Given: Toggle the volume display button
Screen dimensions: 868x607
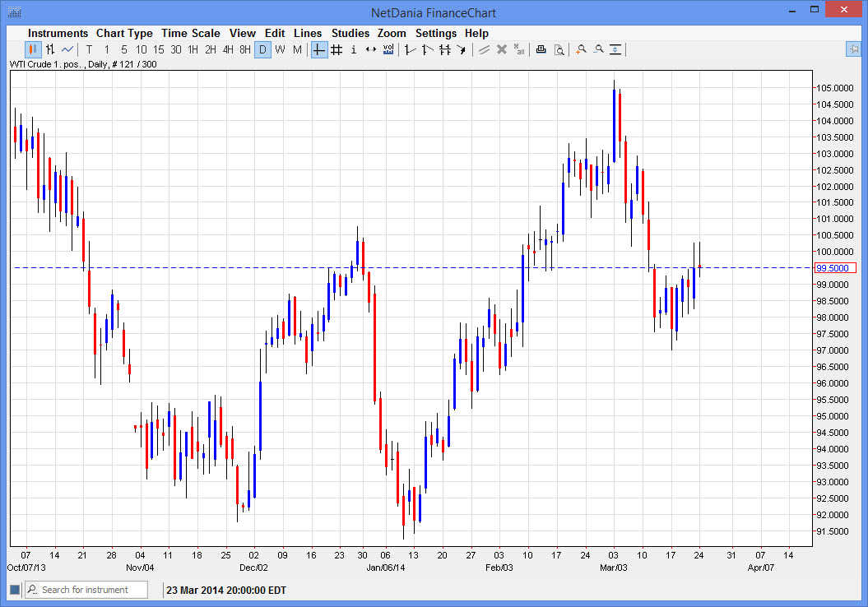Looking at the screenshot, I should click(388, 49).
